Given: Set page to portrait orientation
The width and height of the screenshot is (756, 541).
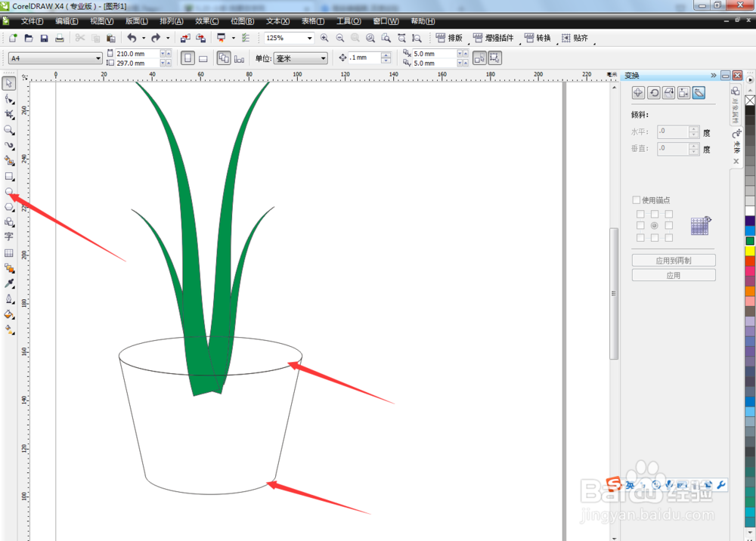Looking at the screenshot, I should pyautogui.click(x=187, y=58).
